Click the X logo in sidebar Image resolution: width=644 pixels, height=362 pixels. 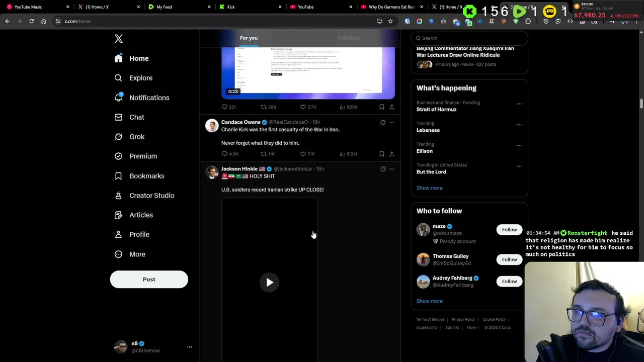(119, 39)
